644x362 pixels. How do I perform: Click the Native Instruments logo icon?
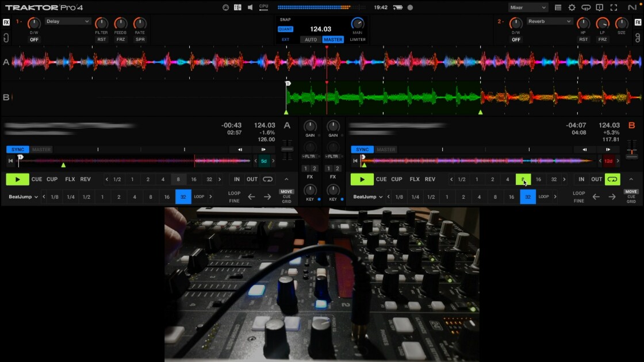[632, 7]
